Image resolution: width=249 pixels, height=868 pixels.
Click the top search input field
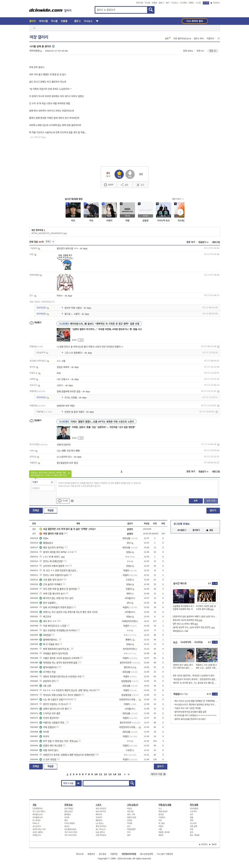click(121, 10)
